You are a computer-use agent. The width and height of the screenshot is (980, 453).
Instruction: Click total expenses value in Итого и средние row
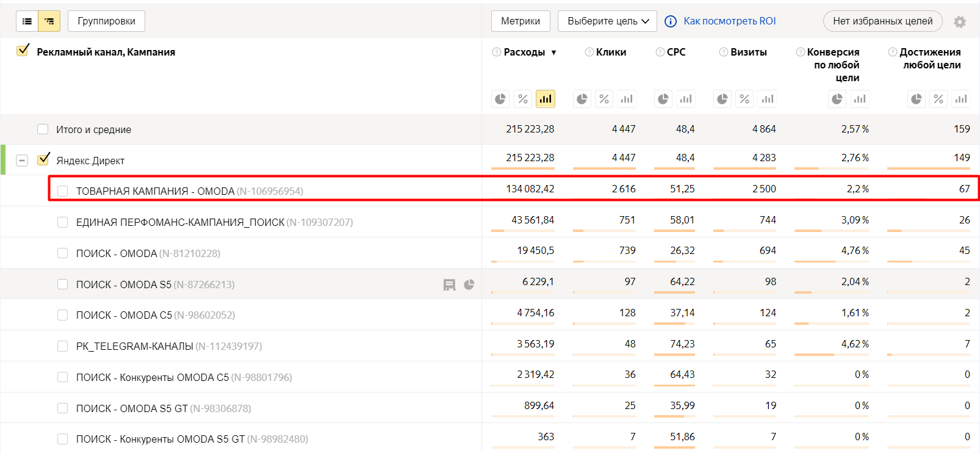point(530,129)
